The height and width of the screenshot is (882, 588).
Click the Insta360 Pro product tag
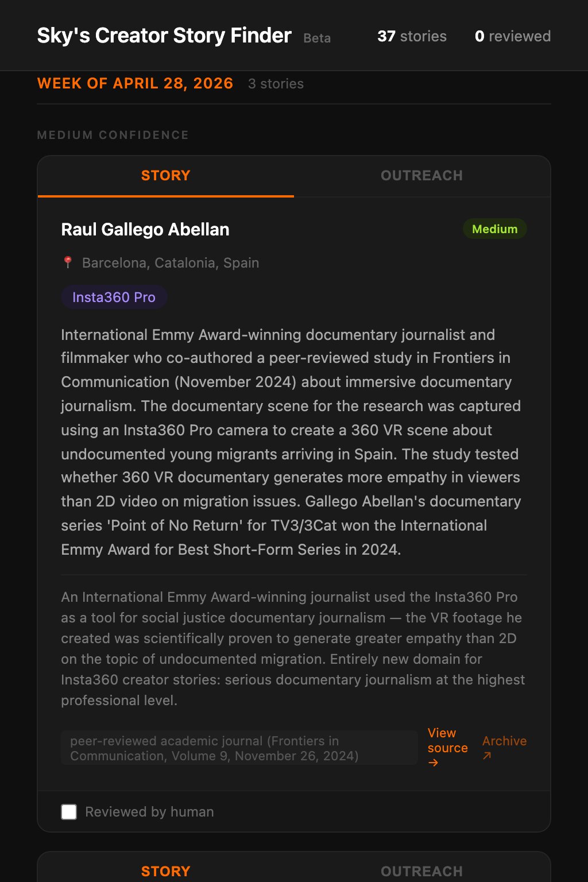coord(114,297)
